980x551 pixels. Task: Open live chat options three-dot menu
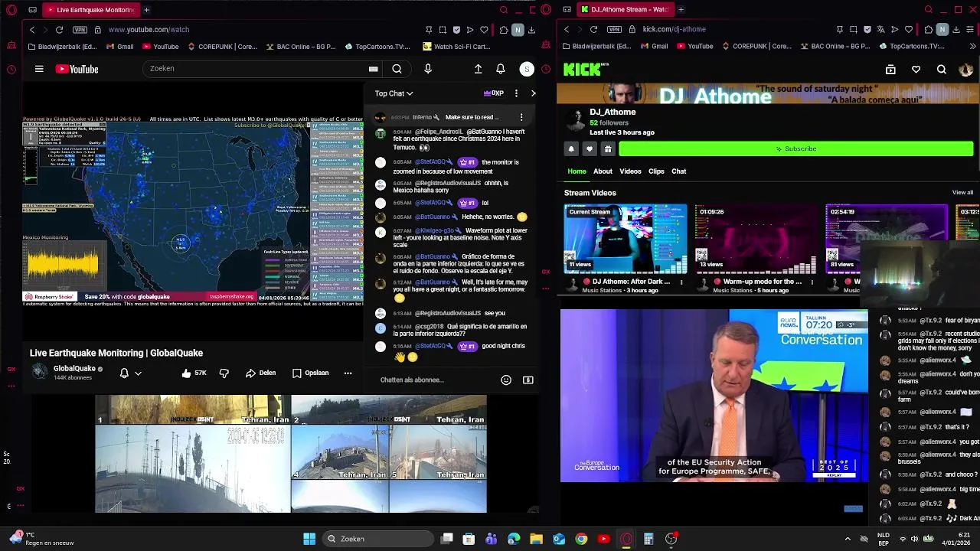click(516, 93)
